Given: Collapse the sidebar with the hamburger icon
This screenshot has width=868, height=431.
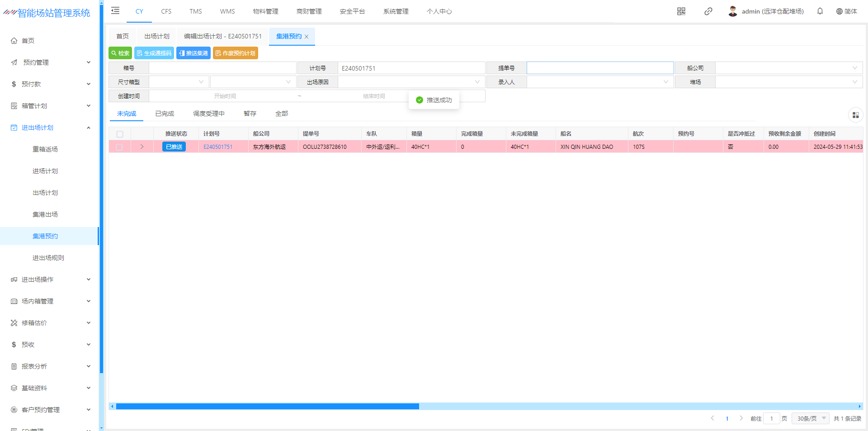Looking at the screenshot, I should [x=115, y=11].
